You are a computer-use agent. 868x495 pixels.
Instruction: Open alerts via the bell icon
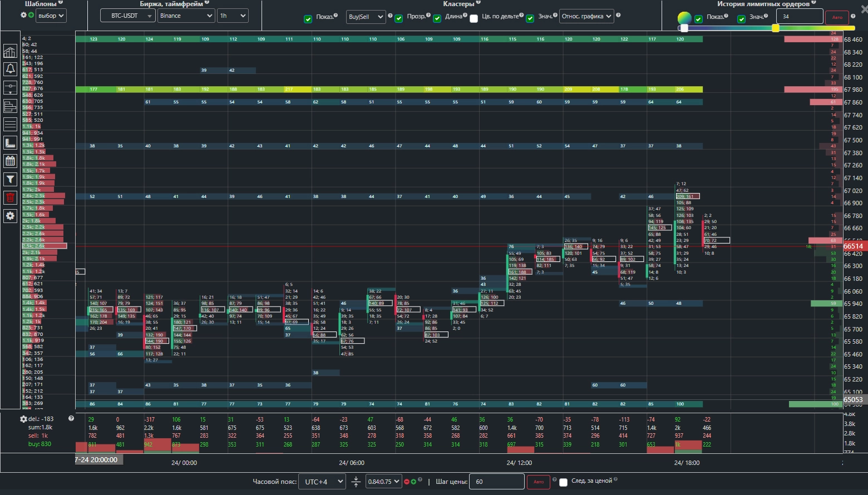pos(10,69)
